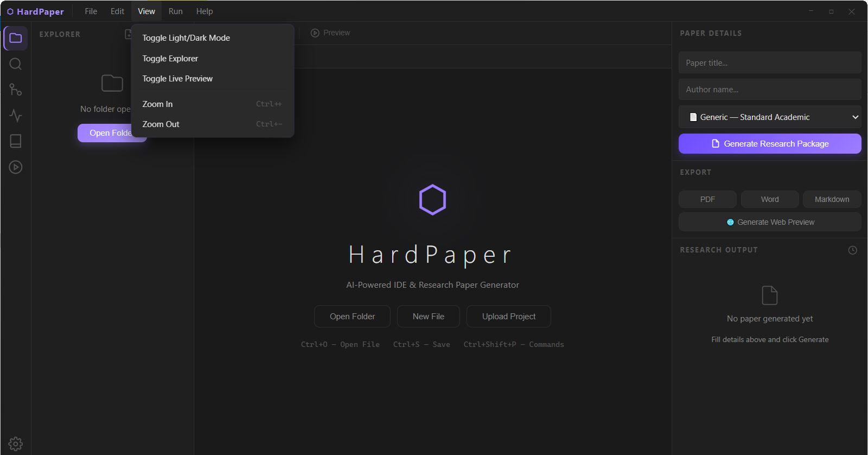
Task: Click into the Paper title field
Action: click(x=770, y=63)
